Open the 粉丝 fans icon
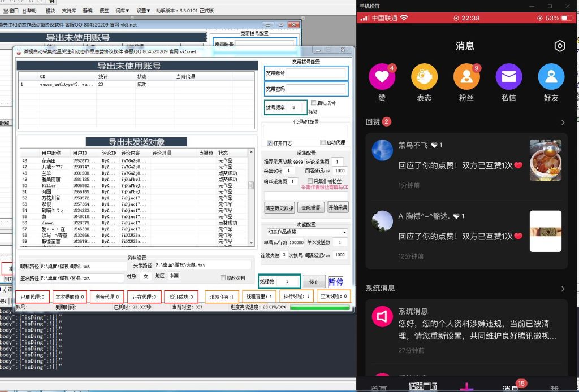The height and width of the screenshot is (392, 579). point(466,77)
